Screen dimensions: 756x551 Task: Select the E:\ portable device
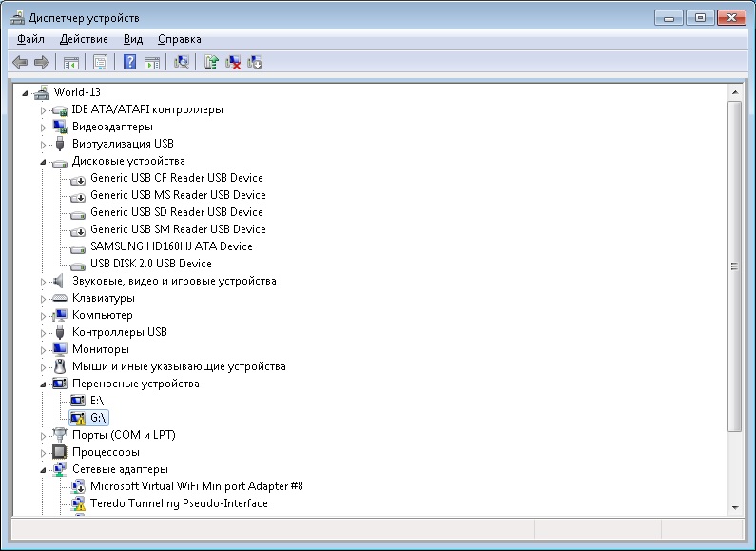coord(97,401)
